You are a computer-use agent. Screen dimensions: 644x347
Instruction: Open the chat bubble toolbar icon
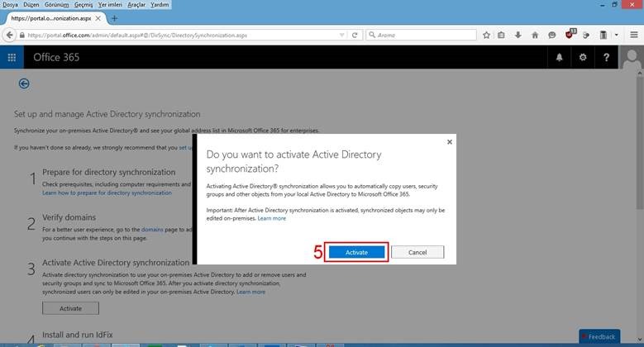(551, 36)
